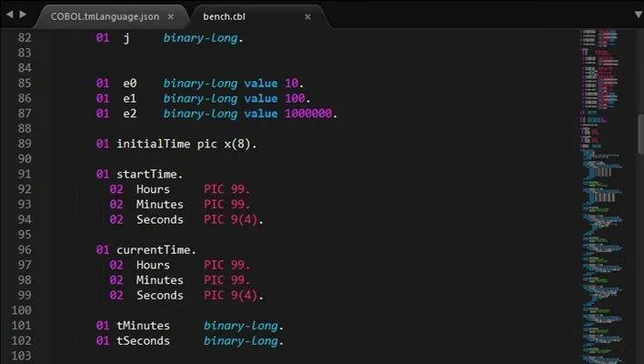Place cursor on 'currentTime.' declaration

point(156,249)
